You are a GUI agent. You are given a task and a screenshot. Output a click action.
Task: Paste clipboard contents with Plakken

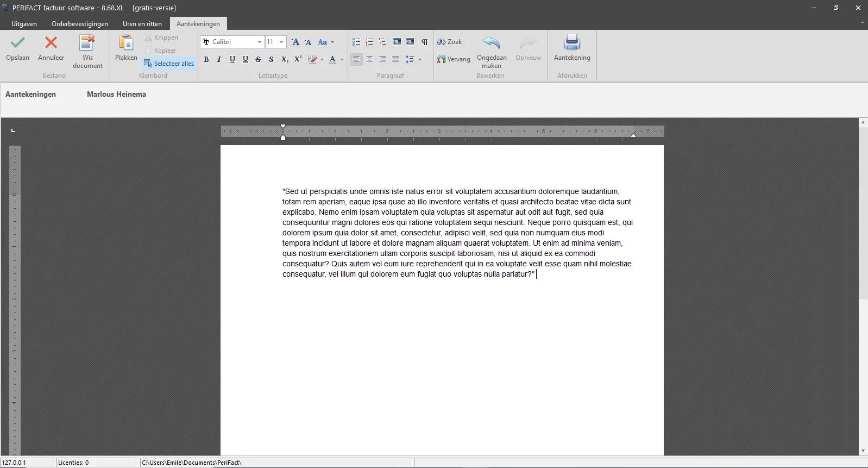click(126, 48)
